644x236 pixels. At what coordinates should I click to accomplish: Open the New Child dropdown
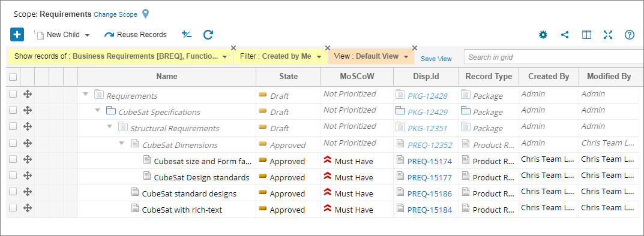(x=62, y=35)
